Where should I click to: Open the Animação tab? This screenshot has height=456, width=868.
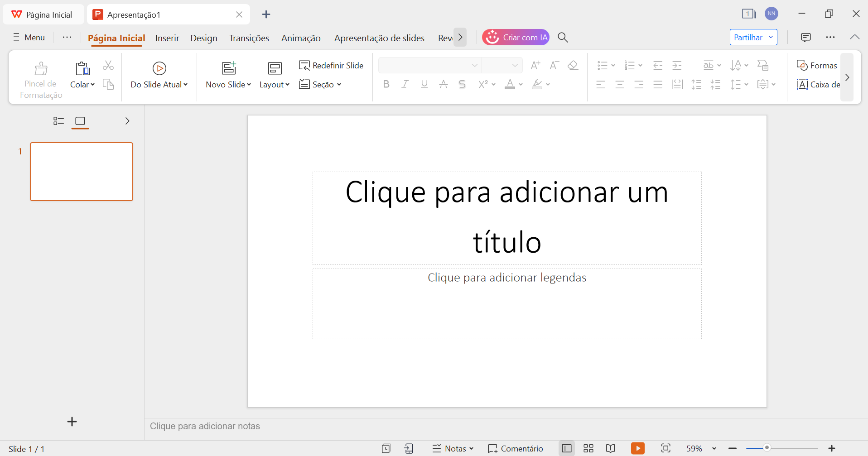tap(301, 38)
